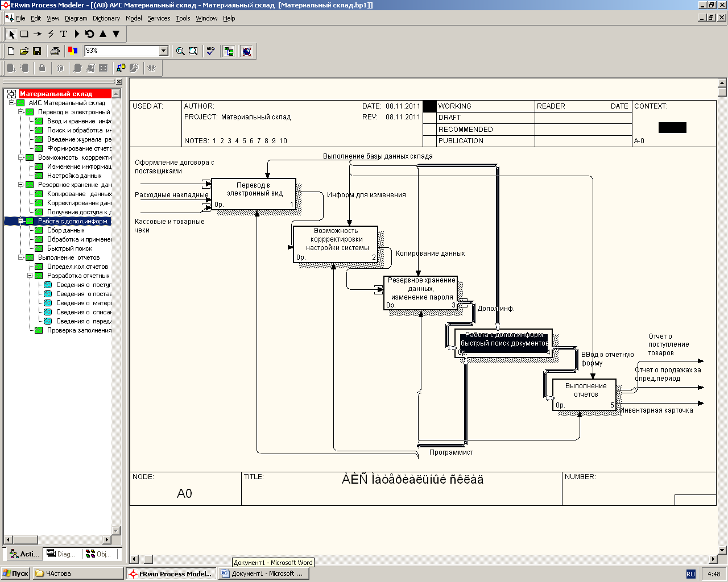
Task: Select the Выполнение отчетов activity box
Action: (x=584, y=394)
